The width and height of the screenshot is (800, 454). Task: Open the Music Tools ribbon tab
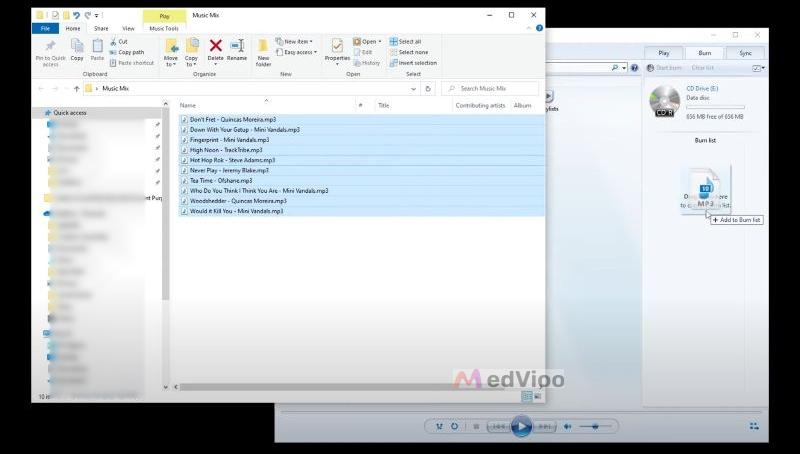click(164, 29)
